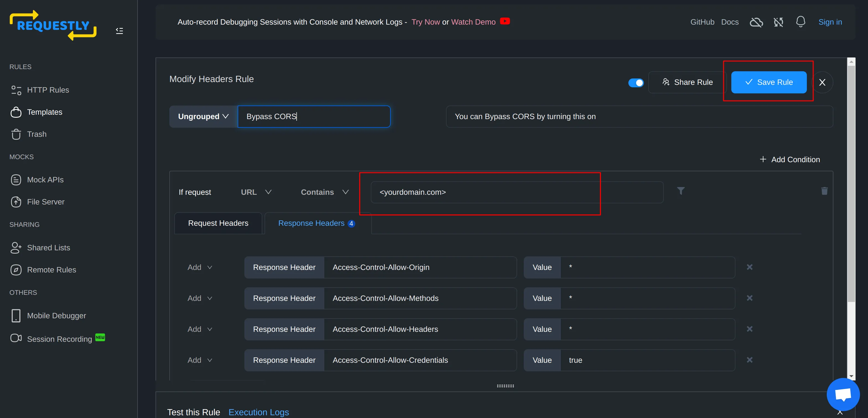Click the HTTP Rules sidebar icon
The height and width of the screenshot is (418, 868).
[17, 90]
